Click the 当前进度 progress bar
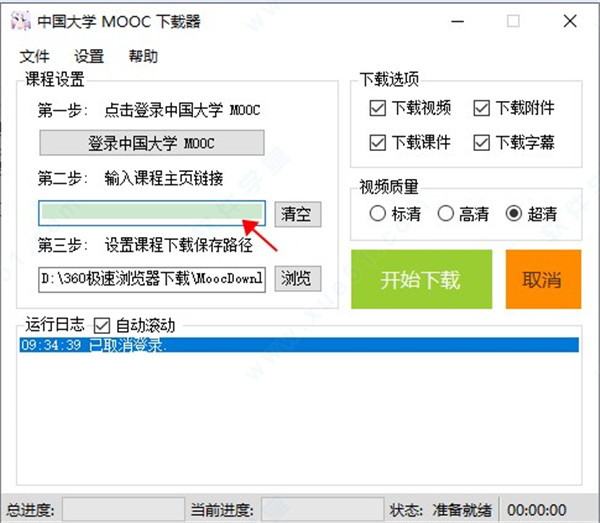600x523 pixels. tap(322, 510)
